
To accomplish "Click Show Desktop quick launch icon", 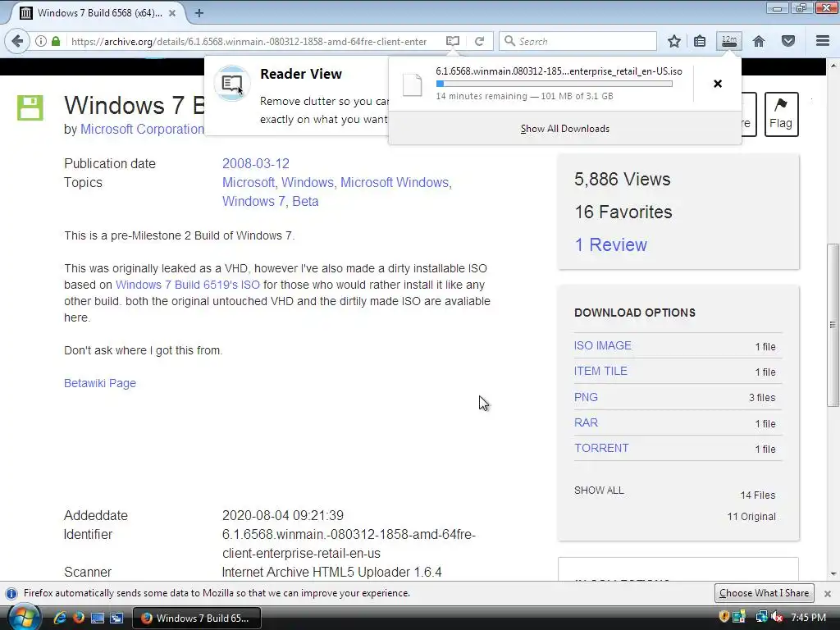I will click(98, 618).
